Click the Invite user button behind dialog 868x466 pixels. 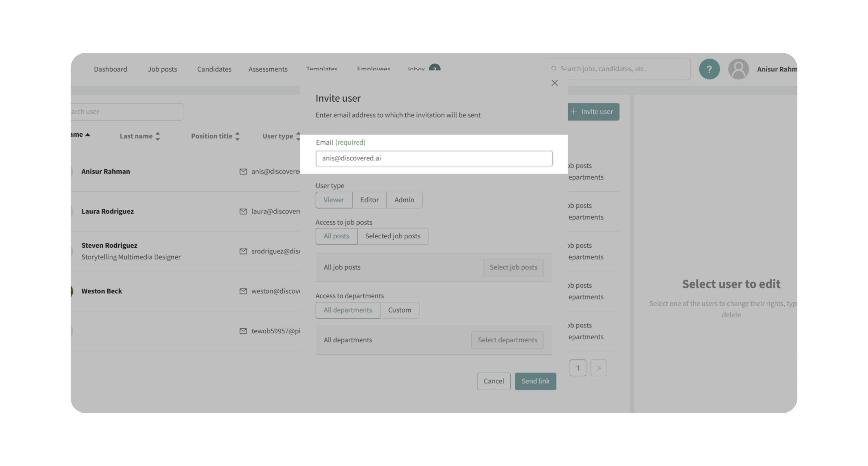pos(593,112)
